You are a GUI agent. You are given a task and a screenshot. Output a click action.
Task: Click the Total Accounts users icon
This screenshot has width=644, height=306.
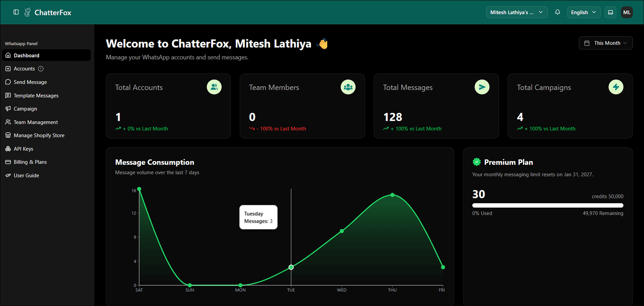coord(214,87)
